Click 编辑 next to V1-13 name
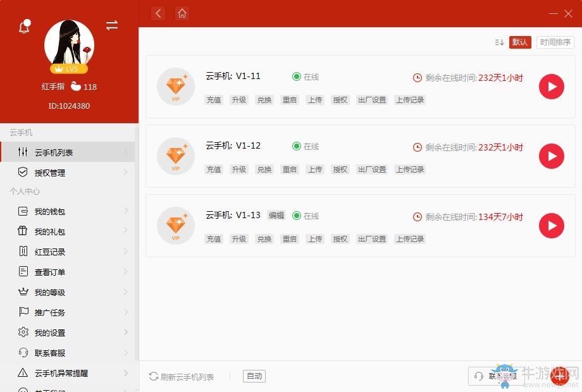The image size is (582, 392). point(276,216)
